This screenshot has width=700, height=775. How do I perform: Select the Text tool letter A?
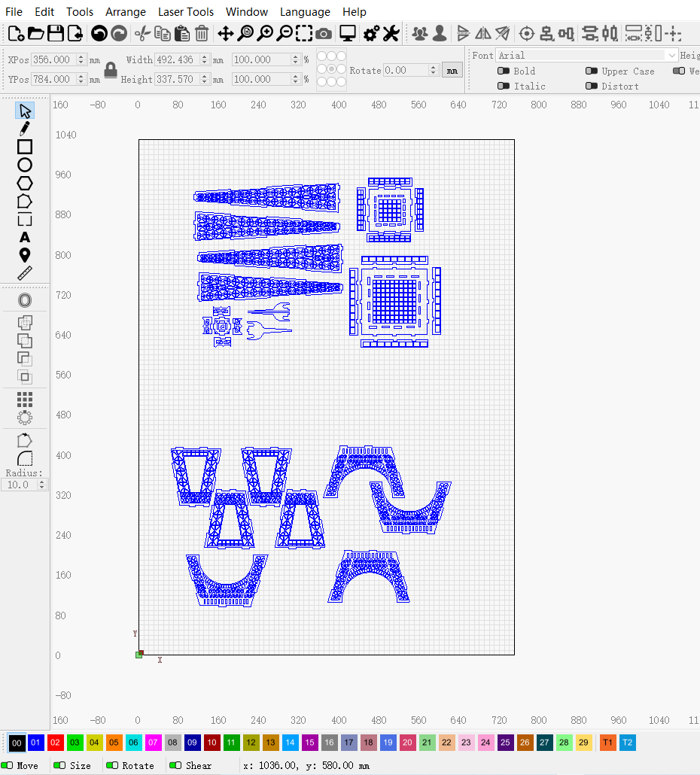point(25,237)
